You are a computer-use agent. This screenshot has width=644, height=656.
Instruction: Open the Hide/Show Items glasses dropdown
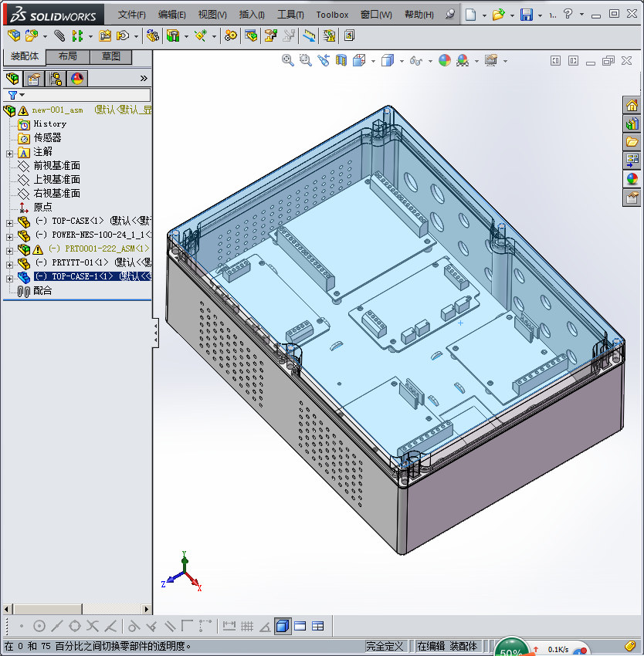click(430, 62)
